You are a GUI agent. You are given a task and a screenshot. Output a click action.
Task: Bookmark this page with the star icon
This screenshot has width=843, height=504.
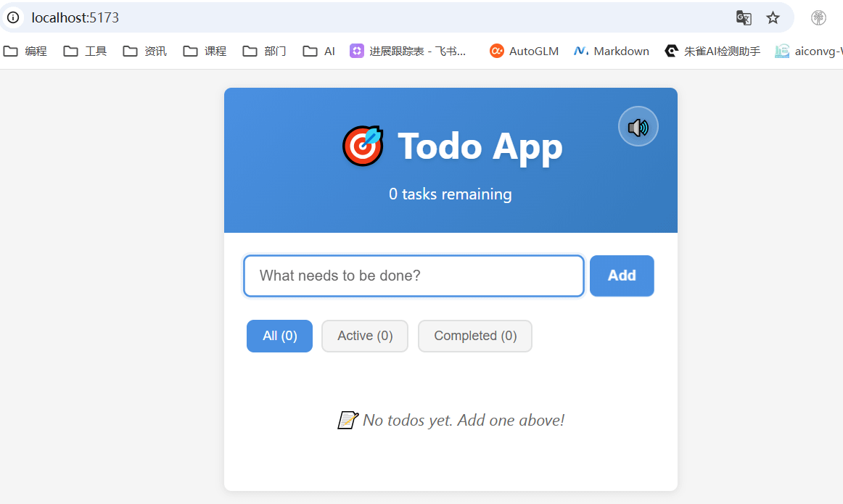click(773, 17)
